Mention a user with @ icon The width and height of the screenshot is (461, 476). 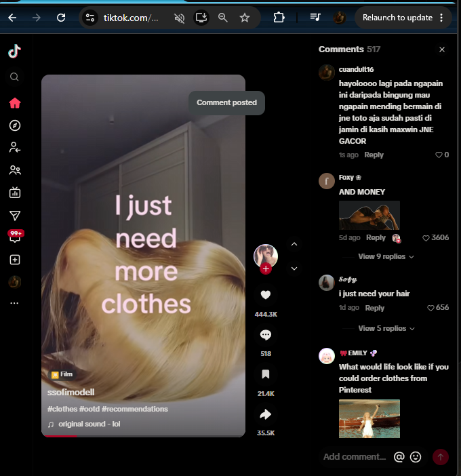[x=399, y=456]
